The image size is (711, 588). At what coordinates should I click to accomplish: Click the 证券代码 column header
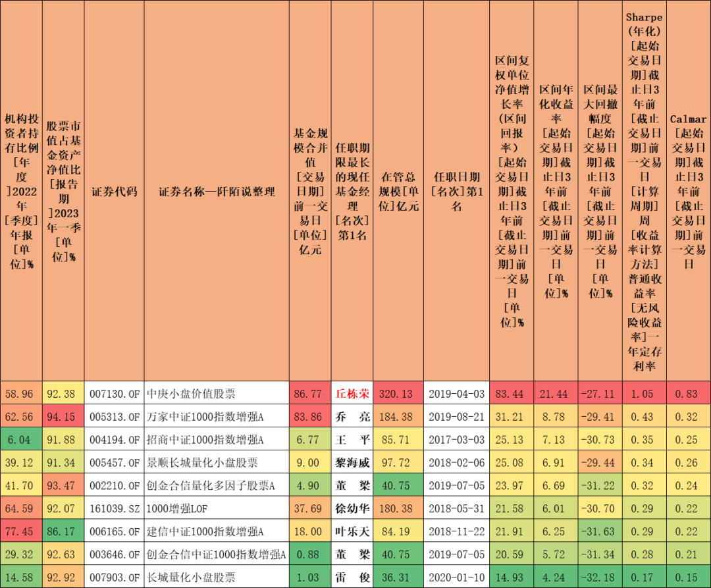tap(115, 190)
